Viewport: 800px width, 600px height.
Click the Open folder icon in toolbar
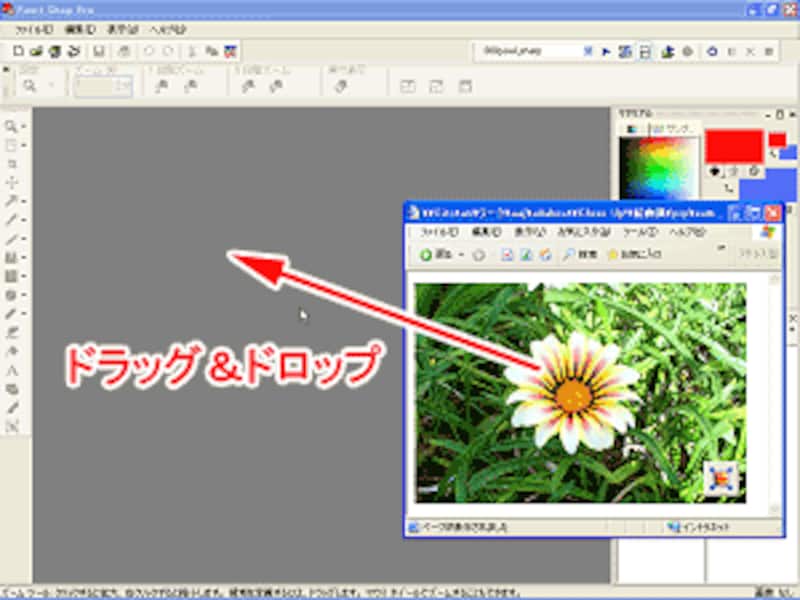[37, 50]
